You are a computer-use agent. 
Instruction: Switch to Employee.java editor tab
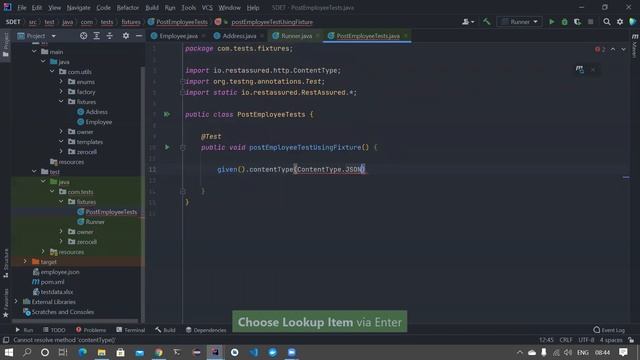[x=178, y=36]
